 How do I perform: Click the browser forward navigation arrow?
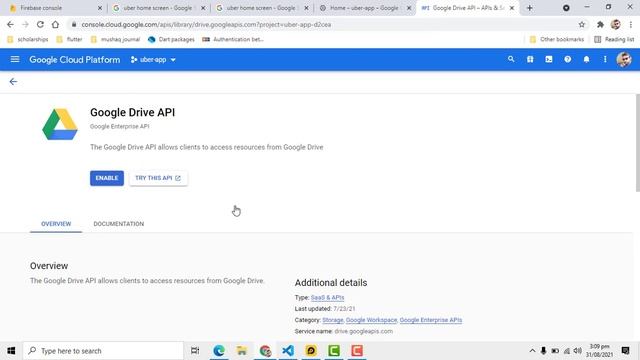point(25,24)
